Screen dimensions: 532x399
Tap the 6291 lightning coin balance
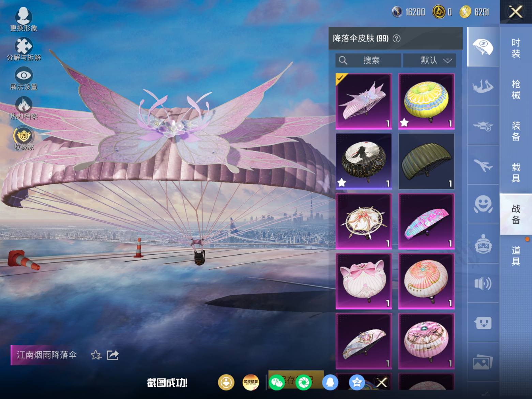(474, 12)
